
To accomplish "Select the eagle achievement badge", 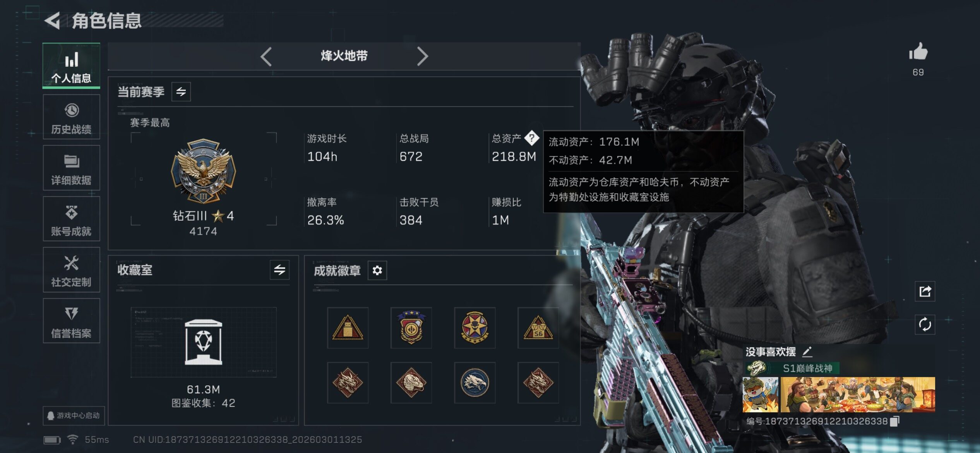I will click(x=475, y=383).
